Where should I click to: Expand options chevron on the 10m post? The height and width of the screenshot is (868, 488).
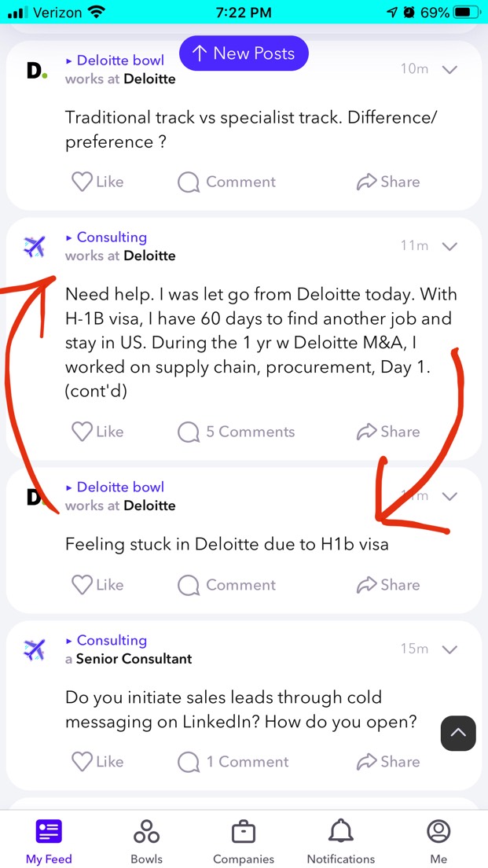click(x=451, y=70)
